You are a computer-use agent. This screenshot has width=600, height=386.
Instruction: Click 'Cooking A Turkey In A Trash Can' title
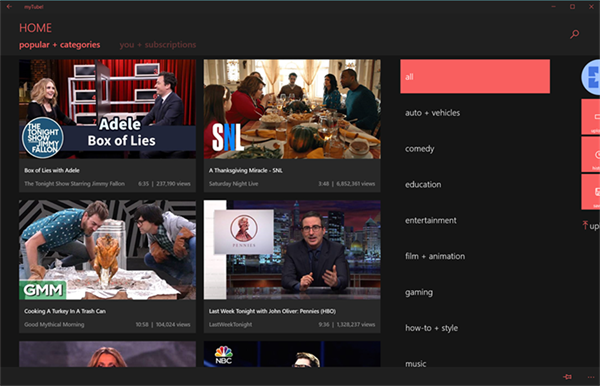tap(65, 311)
